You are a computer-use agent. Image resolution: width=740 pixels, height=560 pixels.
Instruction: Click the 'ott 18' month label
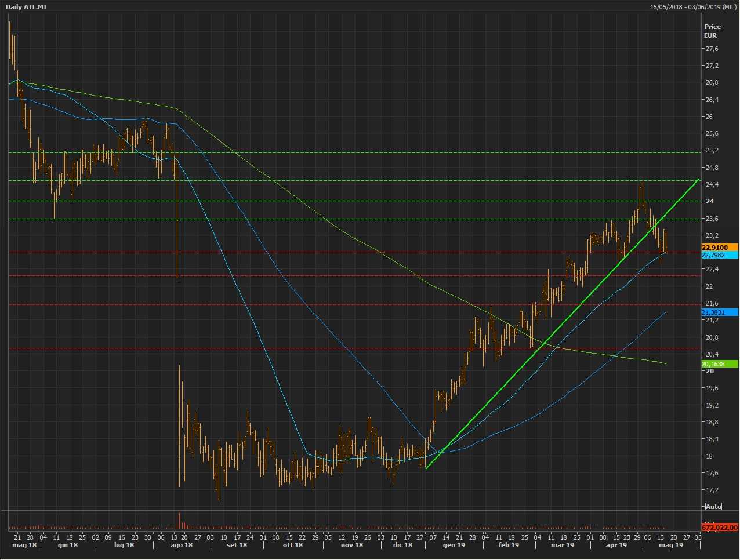[292, 545]
